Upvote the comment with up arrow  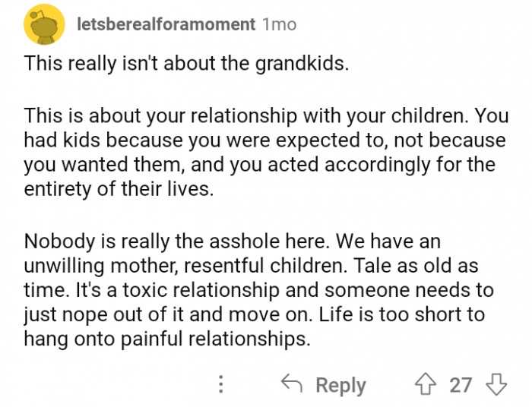click(x=426, y=384)
